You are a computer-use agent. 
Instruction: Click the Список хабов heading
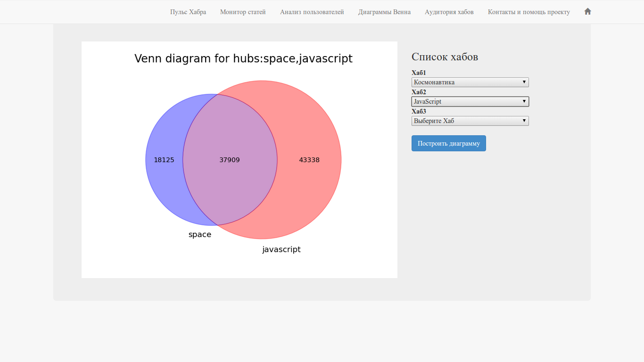click(445, 57)
